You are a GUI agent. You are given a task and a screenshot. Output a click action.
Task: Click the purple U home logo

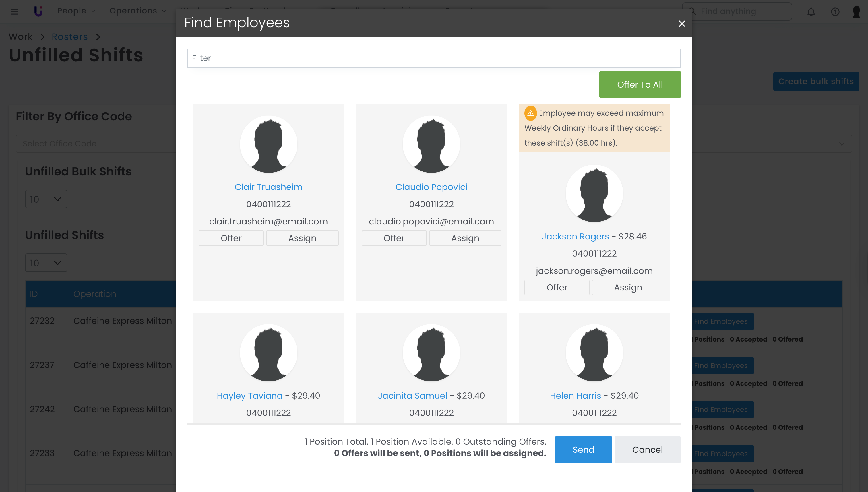(38, 11)
